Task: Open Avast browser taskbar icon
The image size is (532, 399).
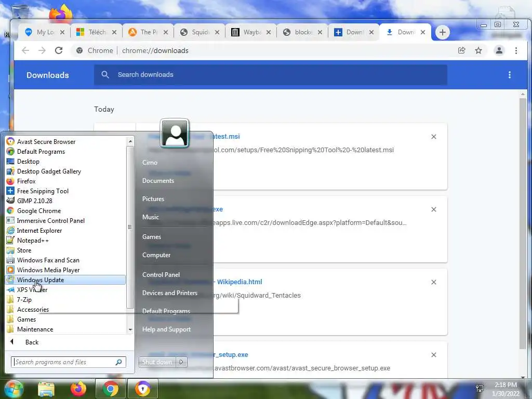Action: [x=143, y=389]
